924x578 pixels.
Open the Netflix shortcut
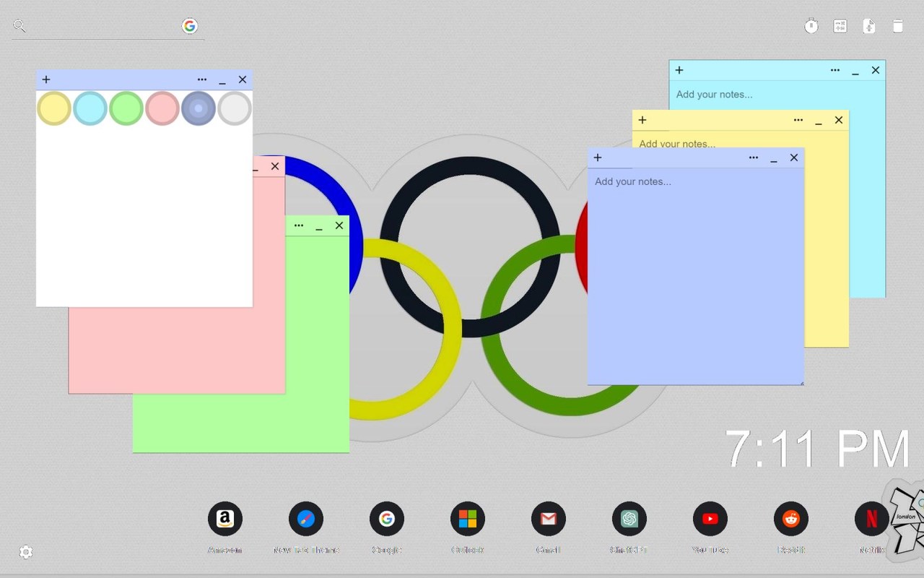(872, 519)
